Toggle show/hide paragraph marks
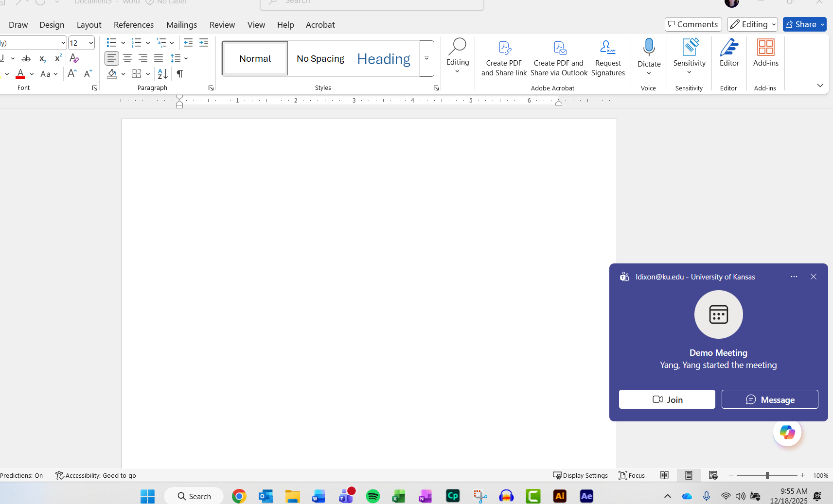The width and height of the screenshot is (833, 504). tap(180, 74)
